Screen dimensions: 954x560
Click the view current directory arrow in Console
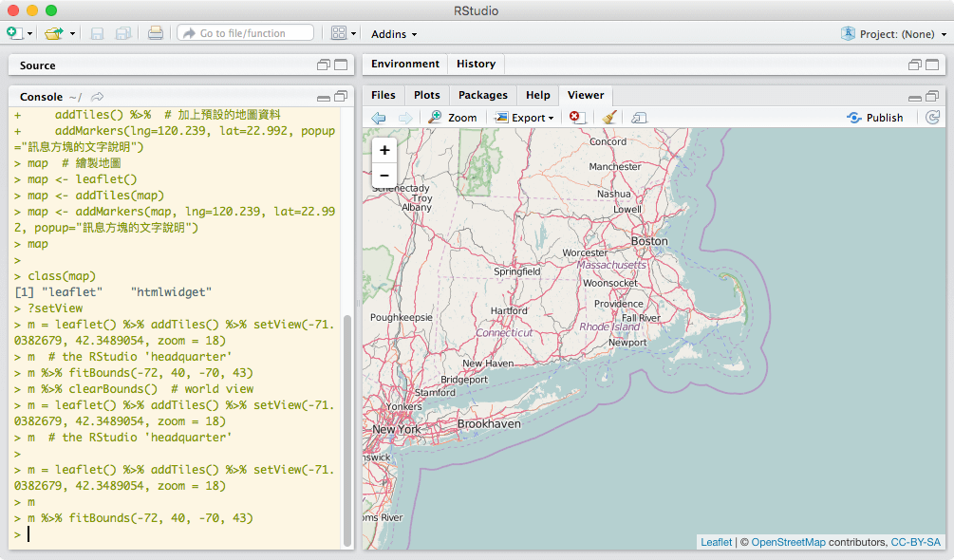click(x=98, y=97)
